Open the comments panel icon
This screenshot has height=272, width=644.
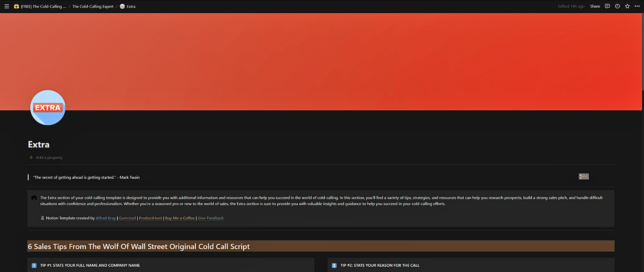607,6
